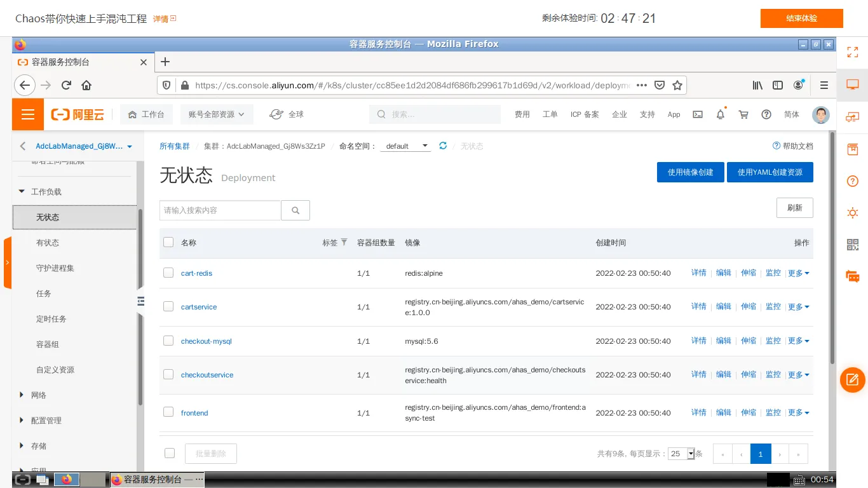Screen dimensions: 868x488
Task: Open Cloud Shell terminal icon
Action: click(x=698, y=114)
